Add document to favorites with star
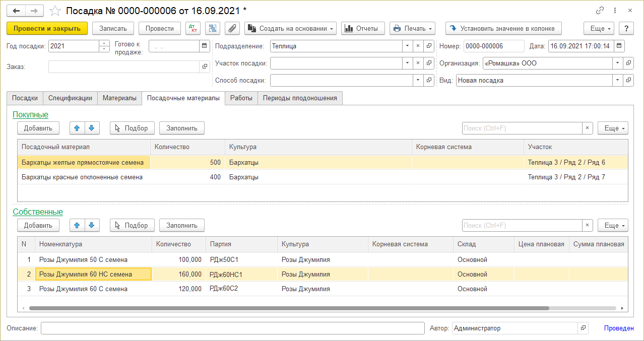 [55, 11]
